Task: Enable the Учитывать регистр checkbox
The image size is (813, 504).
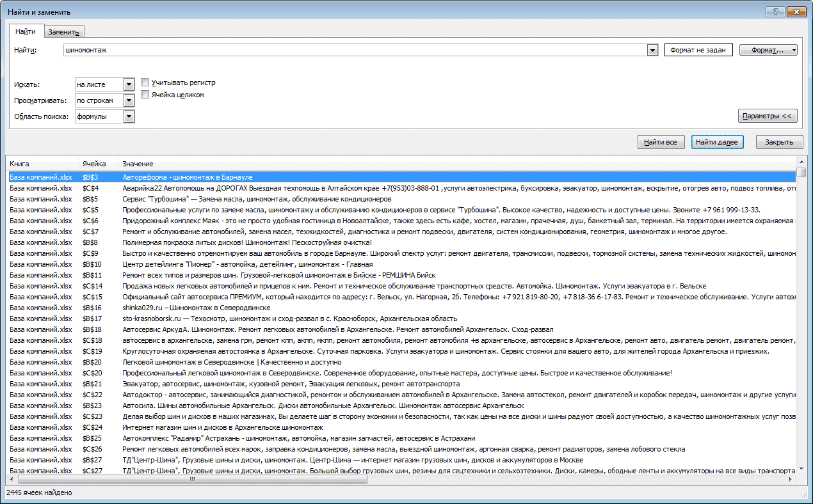Action: (x=145, y=83)
